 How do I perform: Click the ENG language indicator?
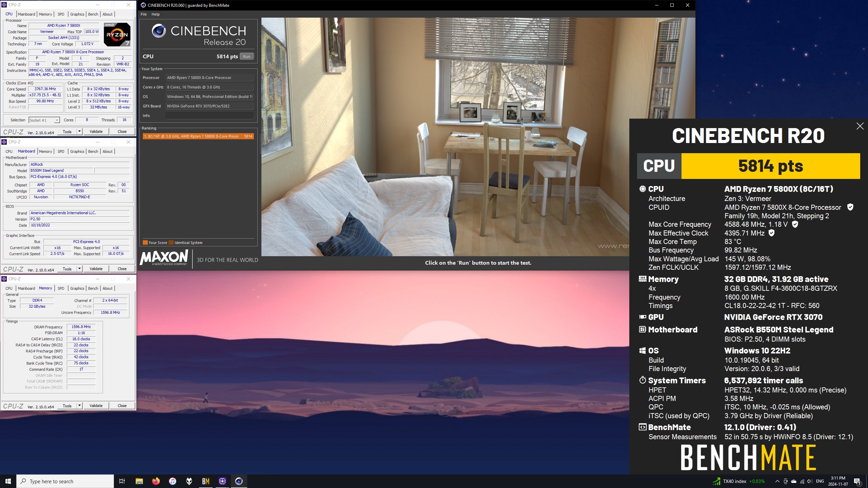pyautogui.click(x=820, y=481)
